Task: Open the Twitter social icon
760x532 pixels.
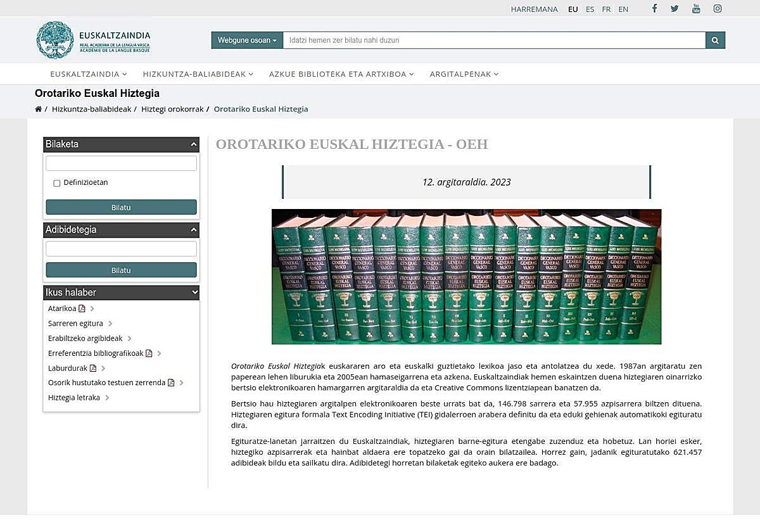Action: coord(674,9)
